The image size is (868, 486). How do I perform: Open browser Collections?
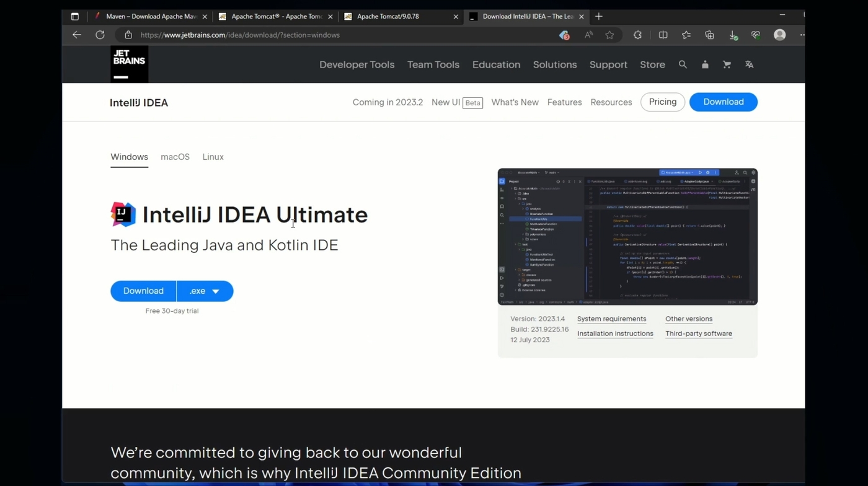tap(709, 35)
